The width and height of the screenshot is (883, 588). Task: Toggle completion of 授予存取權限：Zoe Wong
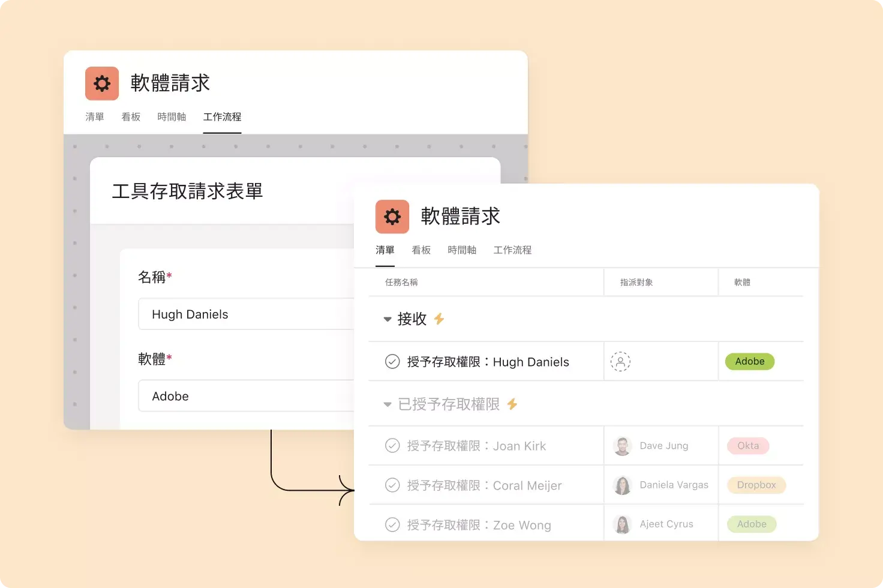click(393, 524)
